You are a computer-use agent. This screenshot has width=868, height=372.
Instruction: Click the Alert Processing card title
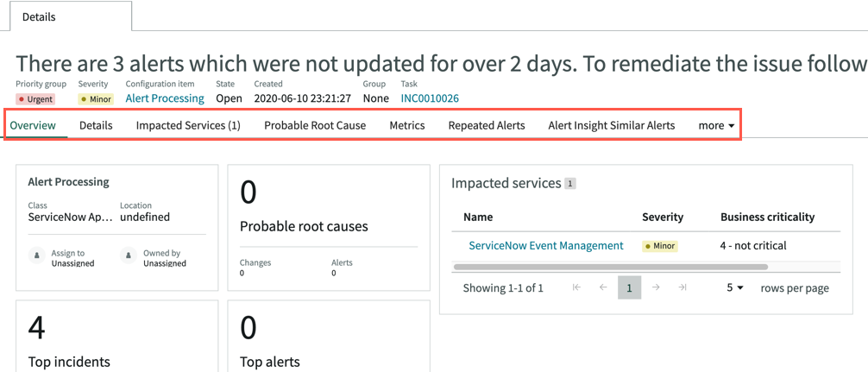69,181
